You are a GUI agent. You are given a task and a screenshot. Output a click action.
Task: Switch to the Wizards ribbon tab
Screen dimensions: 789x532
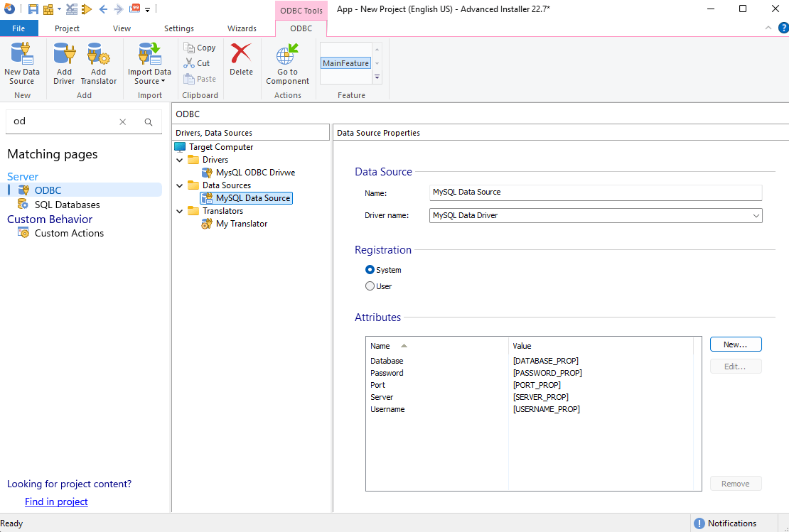[x=242, y=28]
